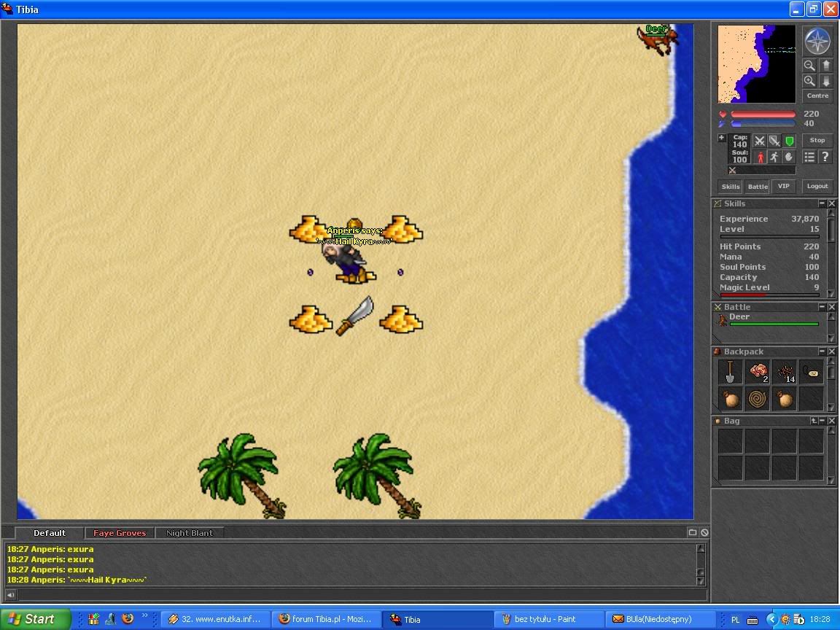Switch to the BUla(Niedostępny) taskbar window
Screen dimensions: 840x630
click(659, 619)
